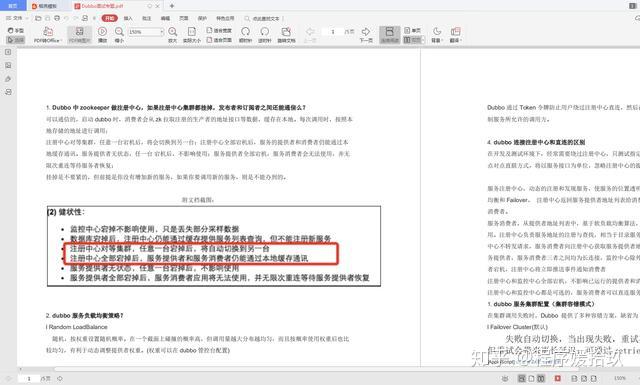
Task: Click the toolbar page number field
Action: pyautogui.click(x=333, y=31)
